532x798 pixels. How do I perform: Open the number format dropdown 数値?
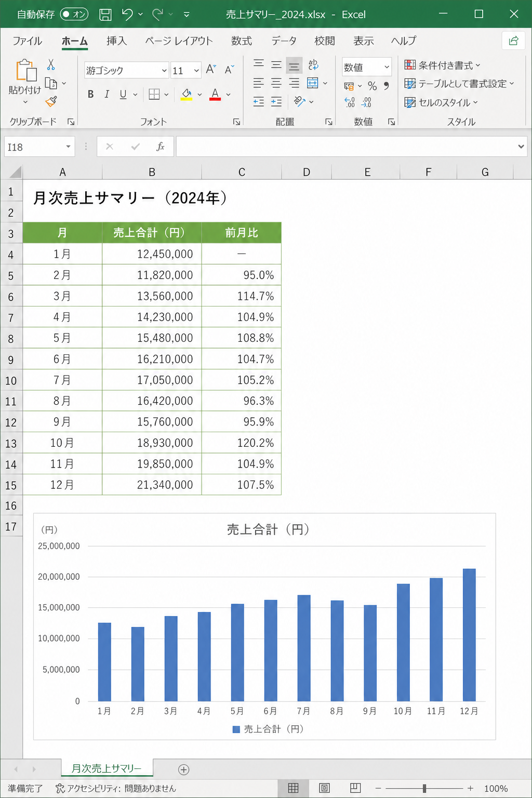pos(387,67)
